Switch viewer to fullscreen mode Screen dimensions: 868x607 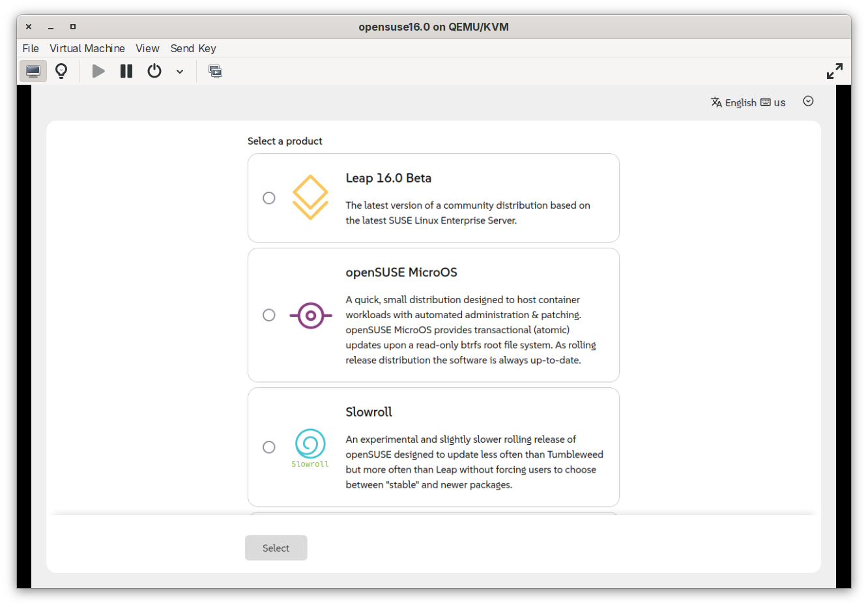pyautogui.click(x=834, y=71)
